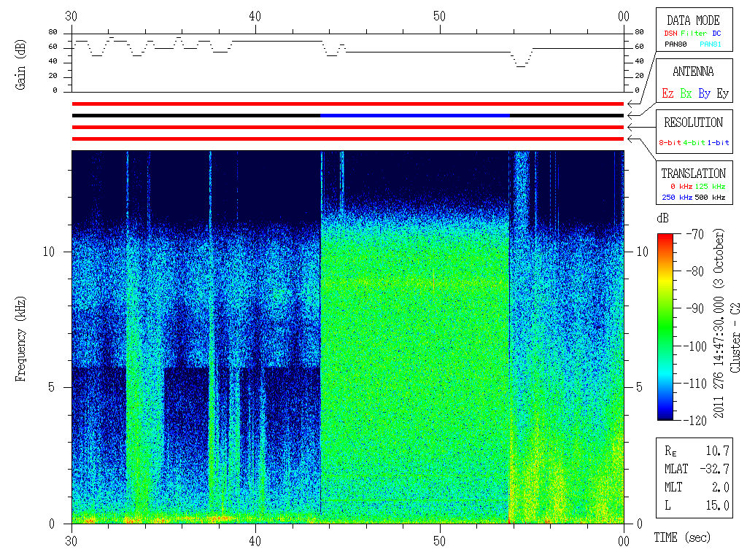Click the black 500 kHz translation label

pos(710,197)
